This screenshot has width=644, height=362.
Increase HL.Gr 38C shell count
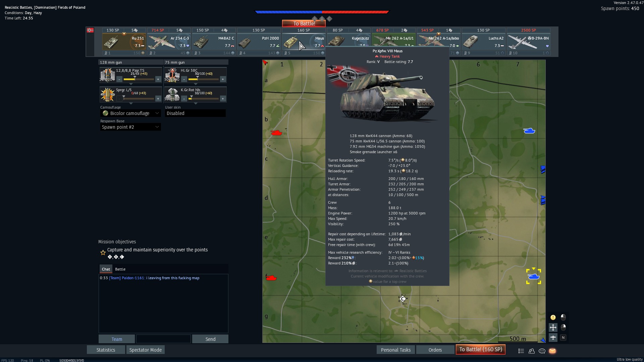223,79
